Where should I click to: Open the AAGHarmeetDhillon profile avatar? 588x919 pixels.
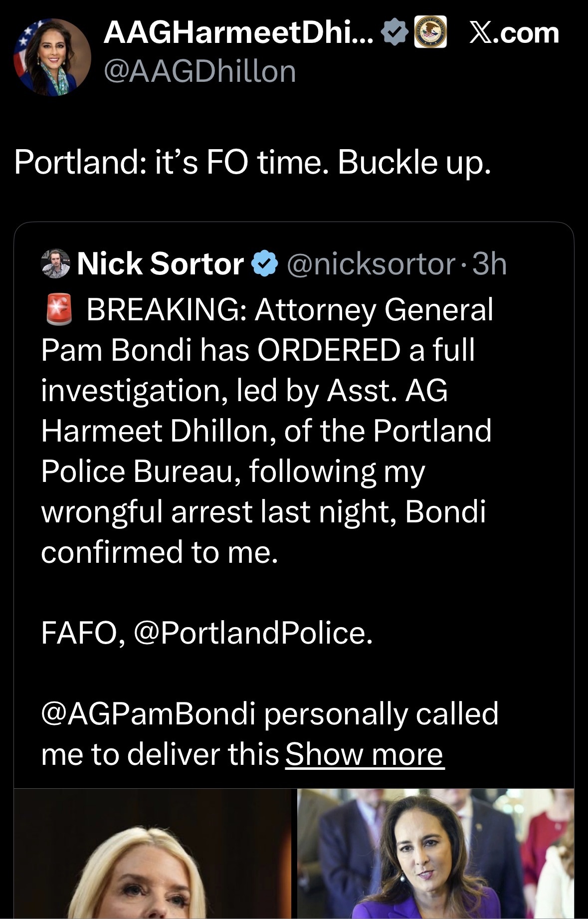tap(52, 56)
